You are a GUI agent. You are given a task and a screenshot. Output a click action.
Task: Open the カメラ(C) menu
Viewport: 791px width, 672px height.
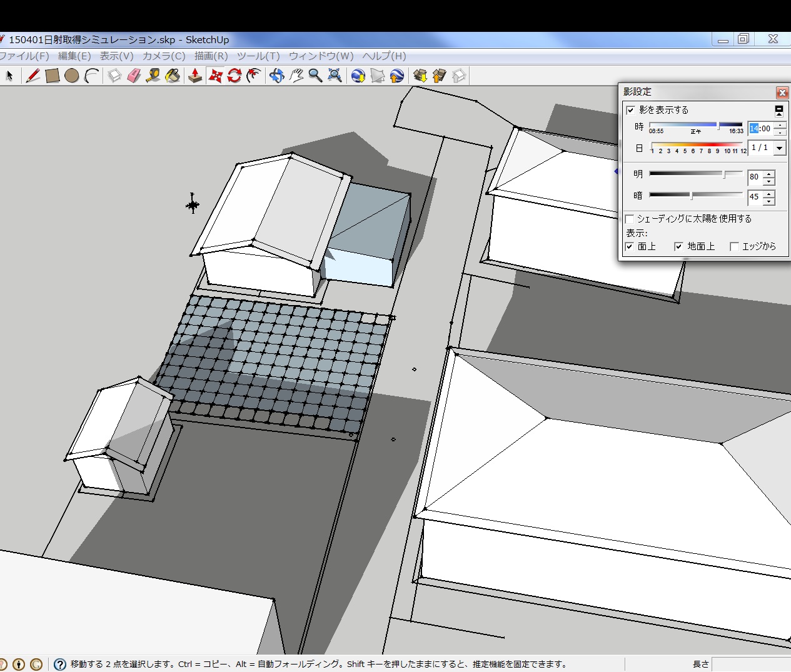coord(164,56)
